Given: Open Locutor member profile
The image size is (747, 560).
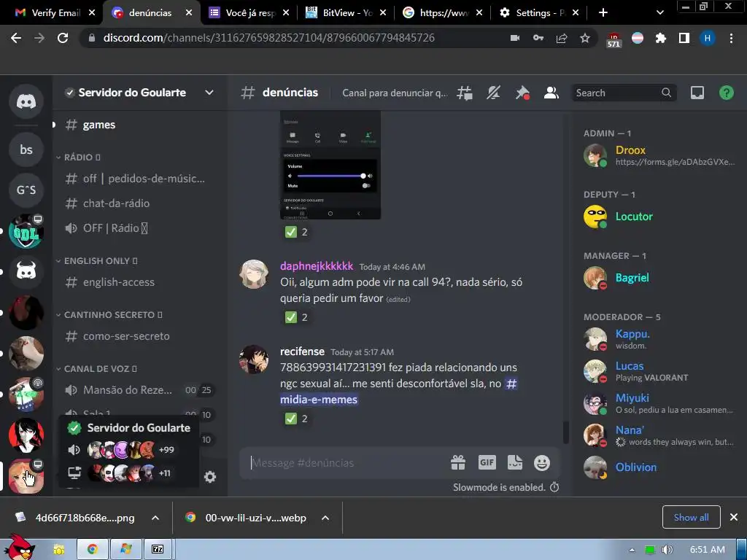Looking at the screenshot, I should click(x=659, y=217).
